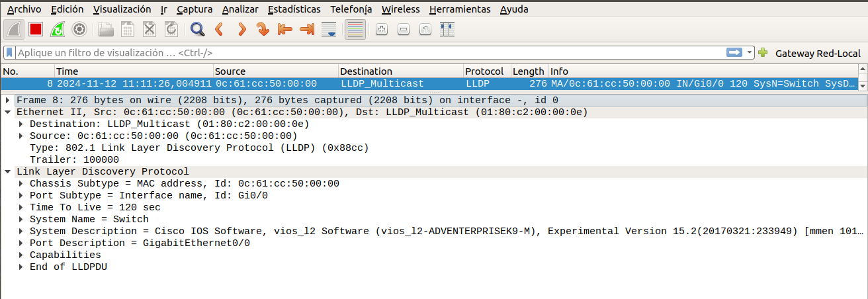Zoom in packet text icon
This screenshot has height=299, width=868.
coord(382,29)
